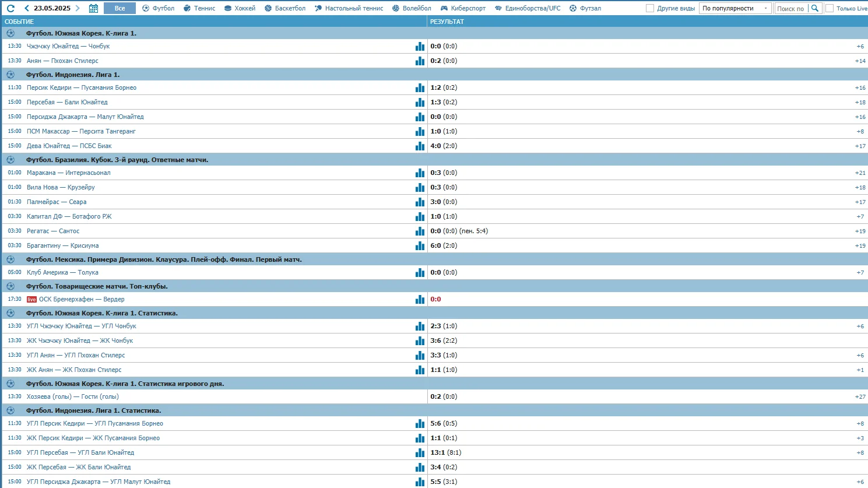Viewport: 868px width, 488px height.
Task: Select the Футбол sport tab
Action: pos(158,8)
